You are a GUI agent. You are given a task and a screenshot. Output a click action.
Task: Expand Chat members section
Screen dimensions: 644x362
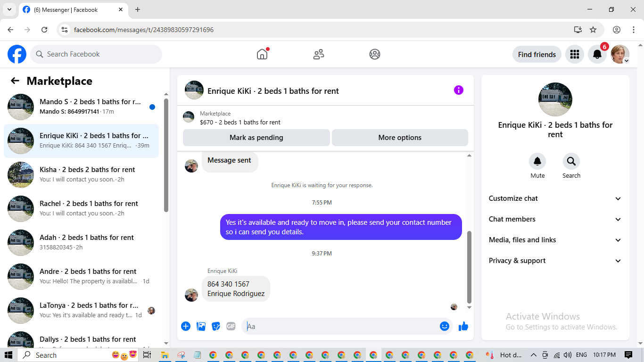tap(555, 219)
